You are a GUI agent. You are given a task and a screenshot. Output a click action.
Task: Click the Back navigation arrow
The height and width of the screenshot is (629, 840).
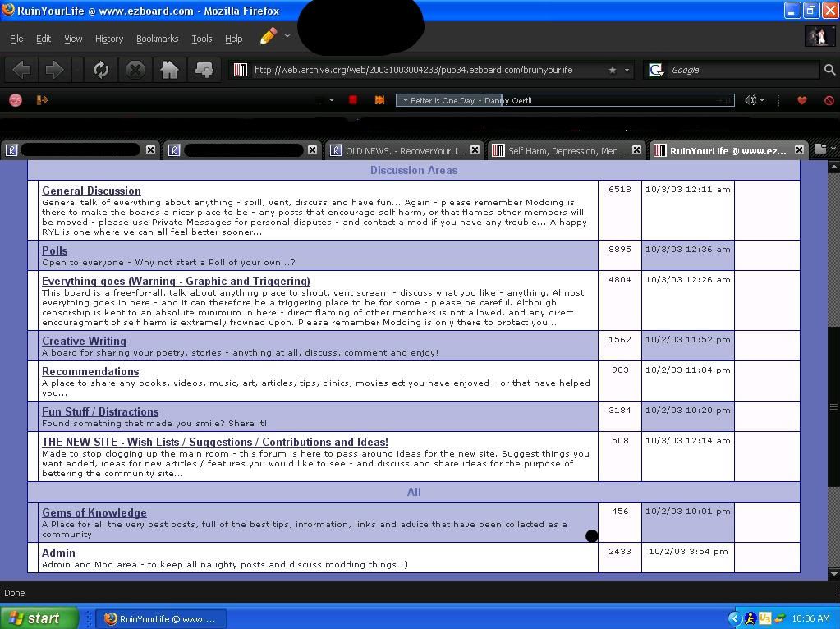point(22,71)
